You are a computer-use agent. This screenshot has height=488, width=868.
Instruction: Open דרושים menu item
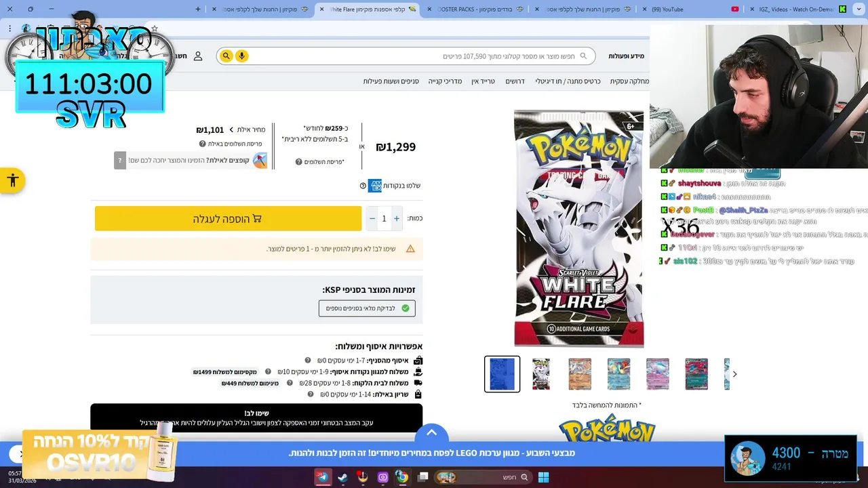pos(515,81)
